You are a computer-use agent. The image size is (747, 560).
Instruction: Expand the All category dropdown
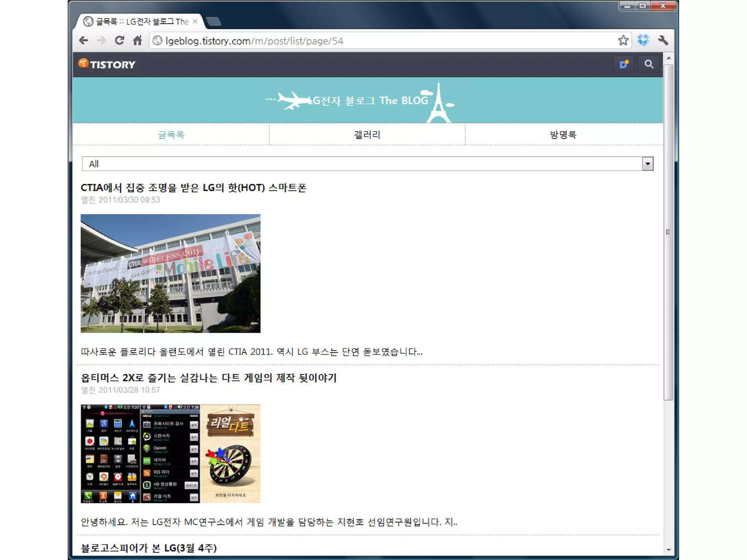647,164
